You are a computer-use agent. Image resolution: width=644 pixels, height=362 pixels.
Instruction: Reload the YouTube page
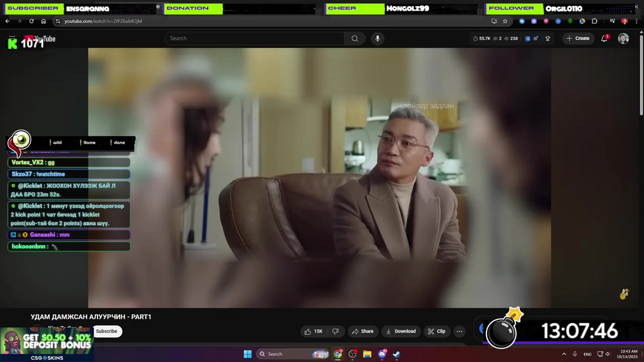coord(31,21)
